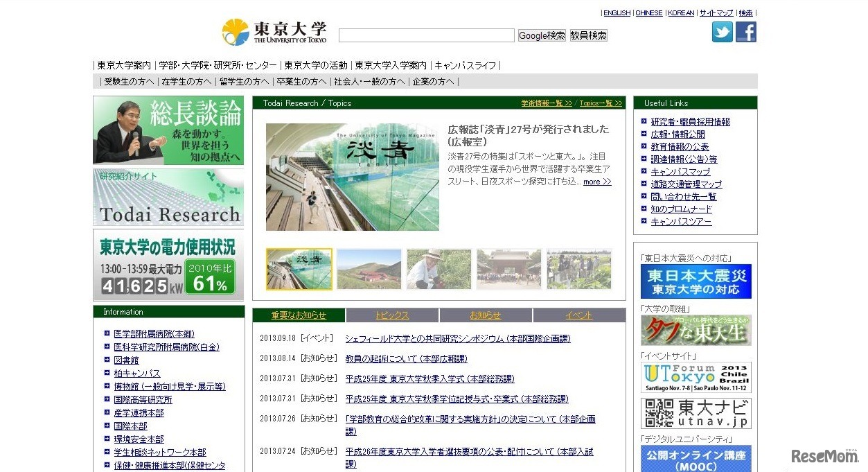
Task: Open the 図書館 link in Information
Action: click(x=126, y=360)
